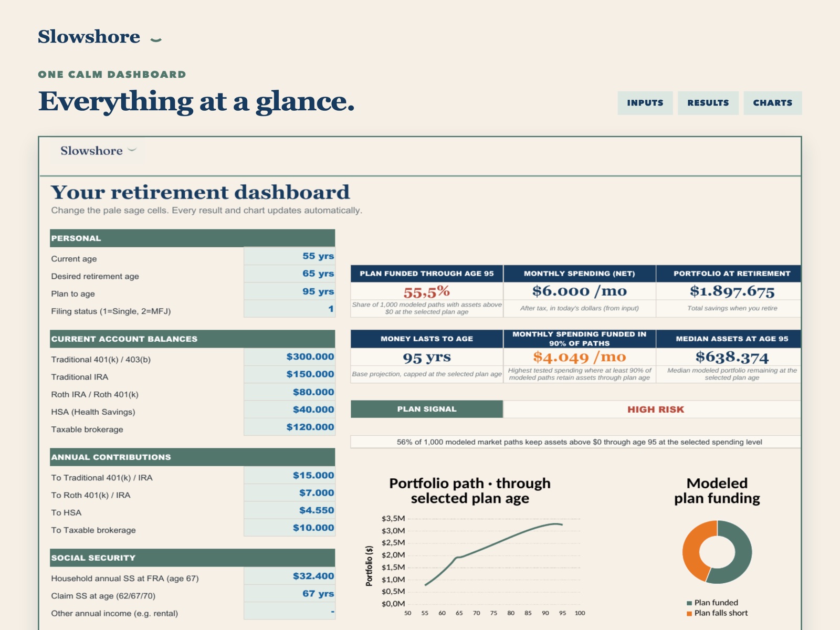Viewport: 840px width, 630px height.
Task: Click the Modeled plan funding donut chart
Action: point(717,552)
